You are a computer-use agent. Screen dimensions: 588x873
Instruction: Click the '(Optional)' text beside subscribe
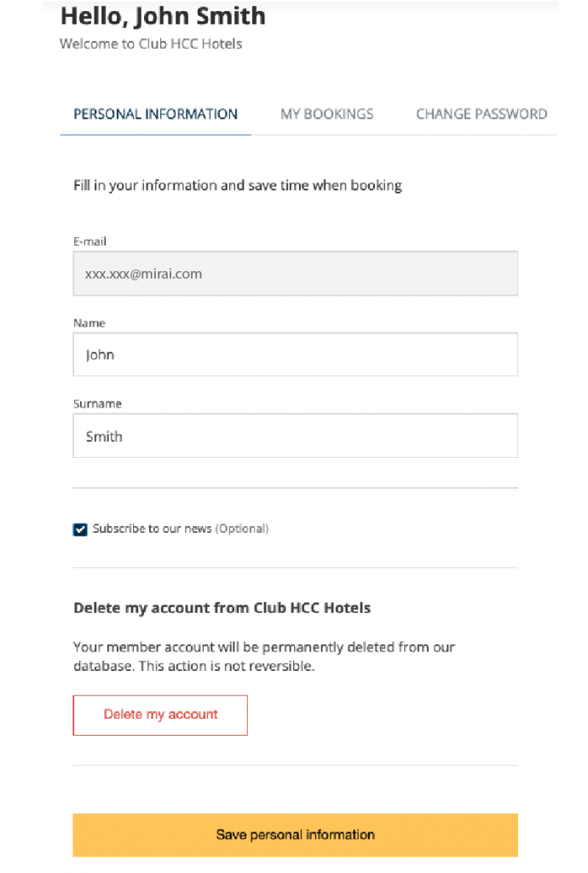coord(242,529)
